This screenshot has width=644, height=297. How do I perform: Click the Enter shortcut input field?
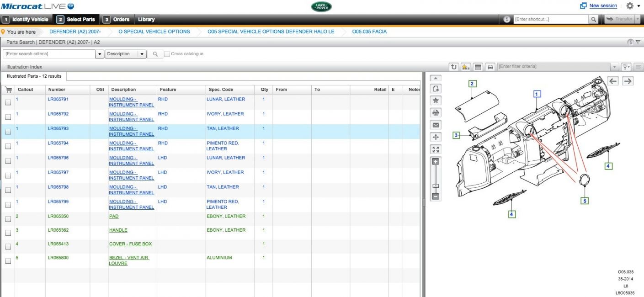click(x=551, y=19)
